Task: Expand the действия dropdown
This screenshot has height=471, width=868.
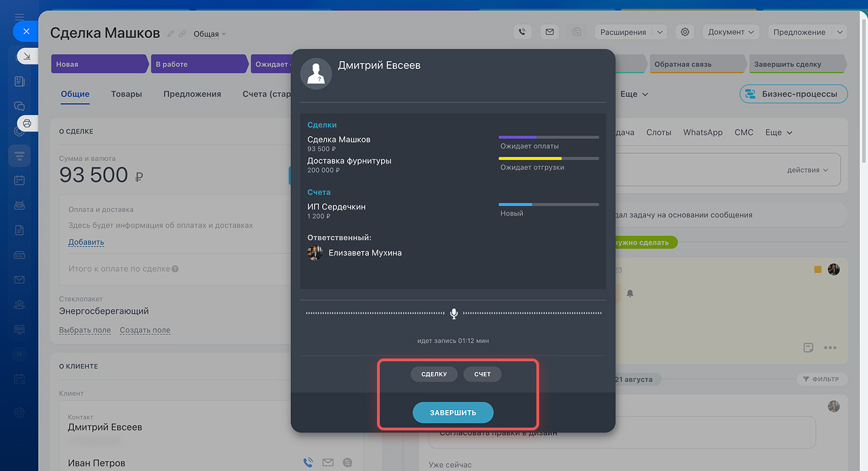Action: pyautogui.click(x=808, y=170)
